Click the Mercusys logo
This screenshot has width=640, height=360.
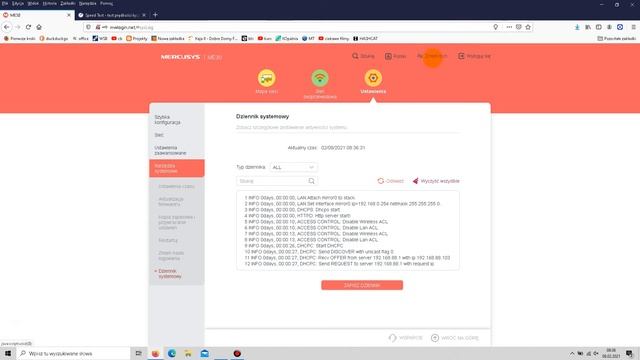[x=180, y=57]
